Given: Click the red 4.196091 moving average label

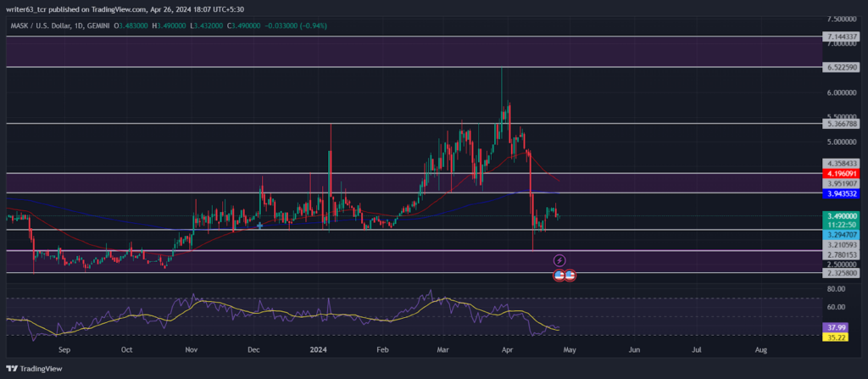Looking at the screenshot, I should 840,174.
